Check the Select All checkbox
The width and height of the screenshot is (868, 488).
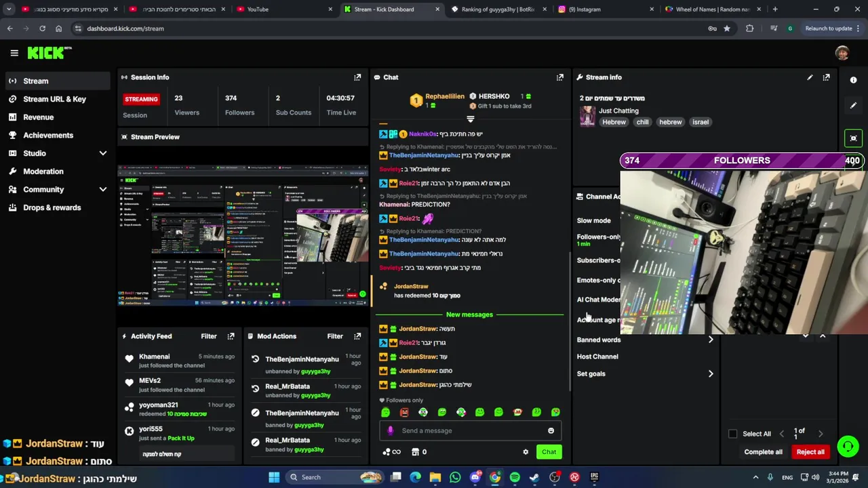[x=732, y=434]
